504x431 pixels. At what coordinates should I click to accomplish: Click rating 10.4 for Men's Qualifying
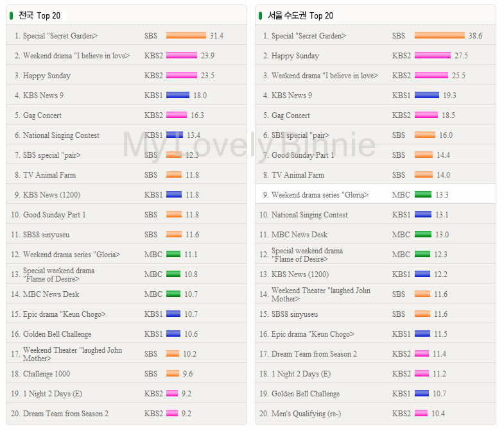point(438,414)
